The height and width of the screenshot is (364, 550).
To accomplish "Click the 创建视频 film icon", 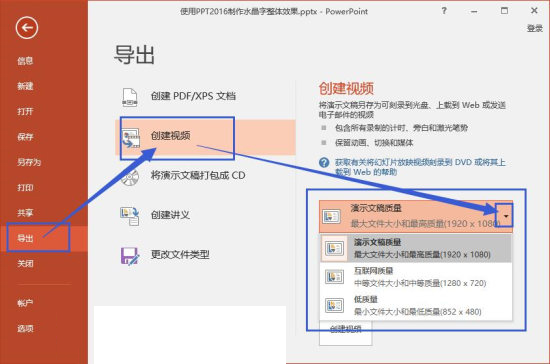I will pyautogui.click(x=130, y=138).
